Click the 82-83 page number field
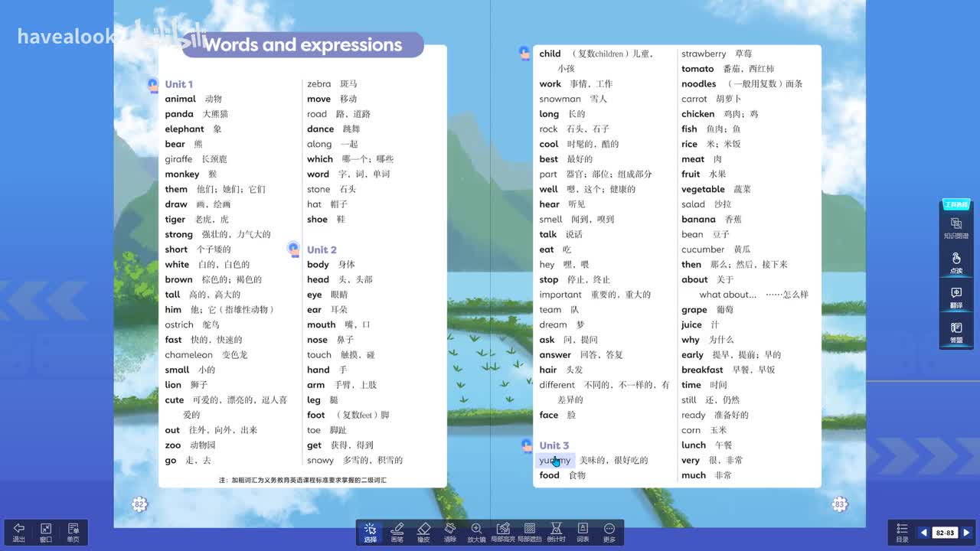The height and width of the screenshot is (551, 980). coord(945,533)
